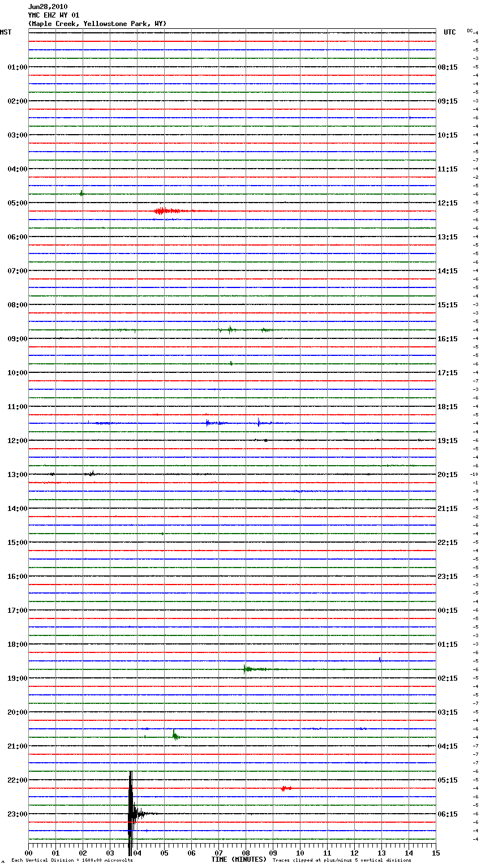
Task: Click minute 15 on the bottom time axis
Action: pos(436,853)
